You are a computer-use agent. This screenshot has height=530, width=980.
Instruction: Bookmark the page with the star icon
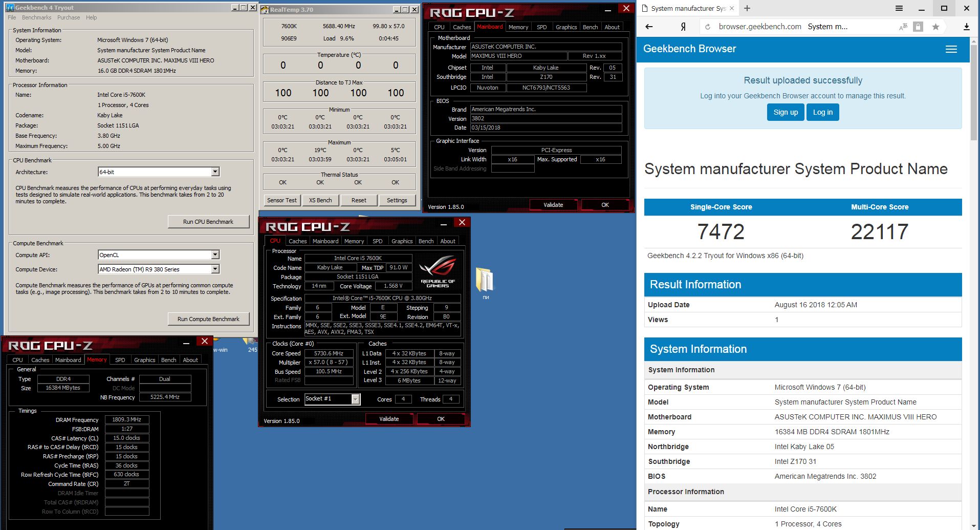click(935, 27)
